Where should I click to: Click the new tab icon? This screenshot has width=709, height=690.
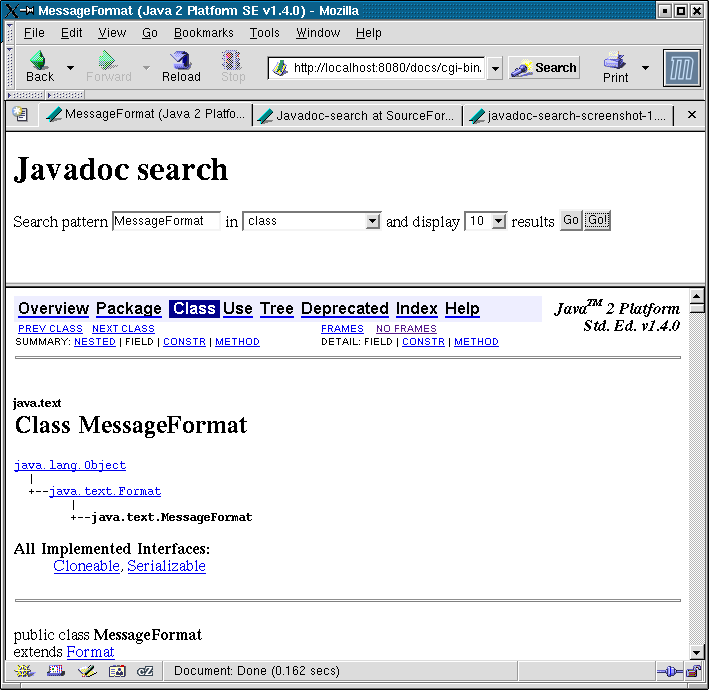click(20, 114)
